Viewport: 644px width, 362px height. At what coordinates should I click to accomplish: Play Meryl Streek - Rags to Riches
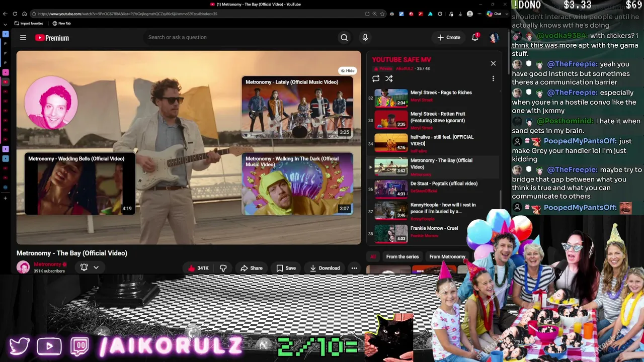coord(433,98)
